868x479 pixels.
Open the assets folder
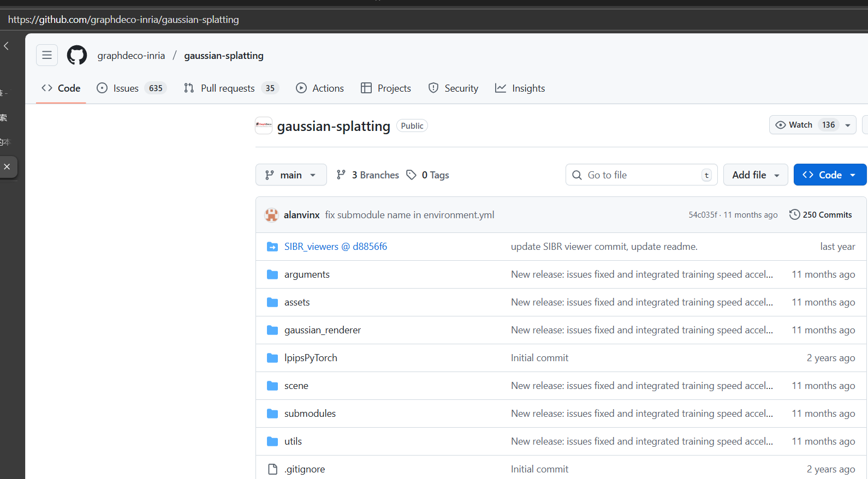(297, 302)
